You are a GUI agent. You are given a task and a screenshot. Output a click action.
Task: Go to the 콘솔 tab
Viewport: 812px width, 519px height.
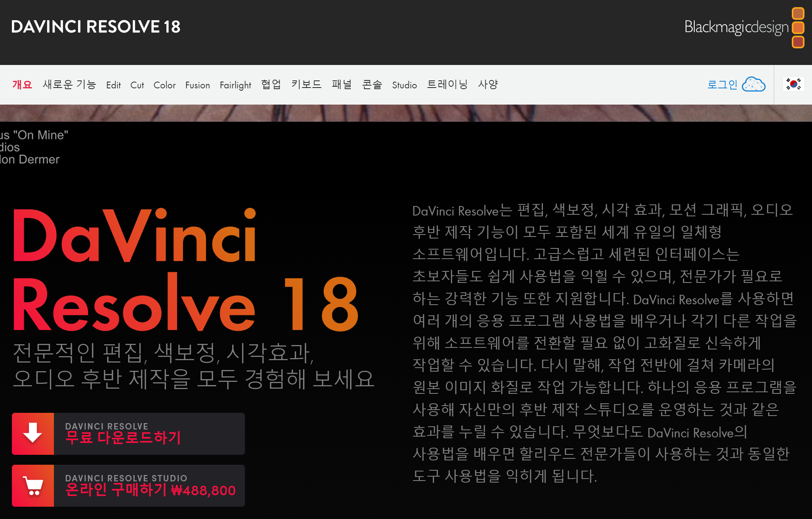point(372,84)
